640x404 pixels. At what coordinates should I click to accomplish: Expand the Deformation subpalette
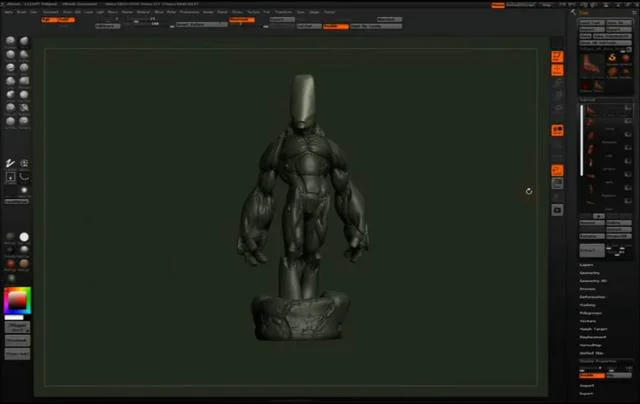click(x=592, y=297)
